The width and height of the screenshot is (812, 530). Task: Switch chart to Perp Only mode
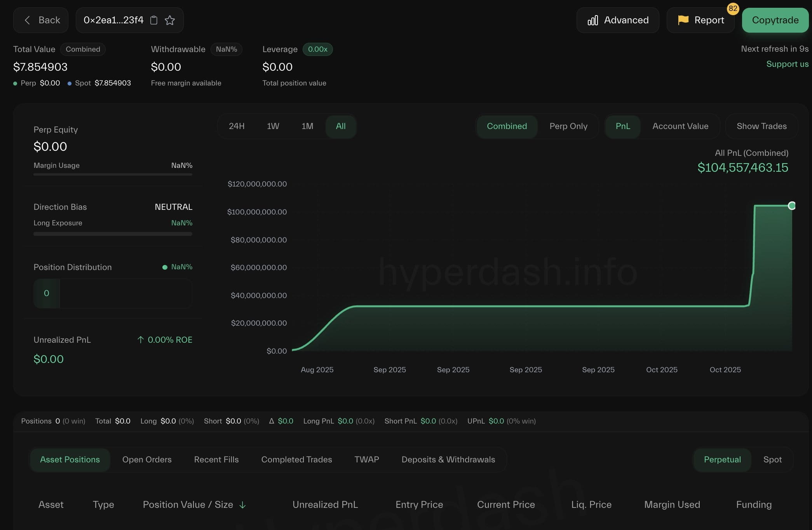tap(568, 126)
